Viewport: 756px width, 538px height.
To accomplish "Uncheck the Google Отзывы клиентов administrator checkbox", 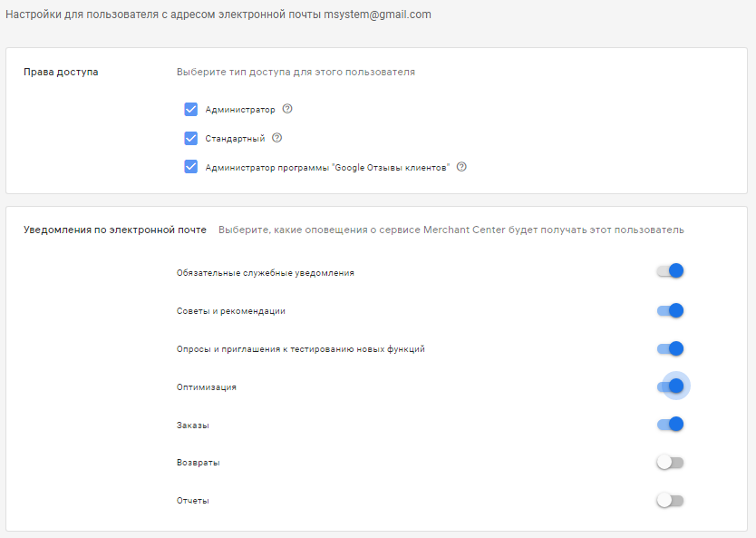I will click(191, 167).
